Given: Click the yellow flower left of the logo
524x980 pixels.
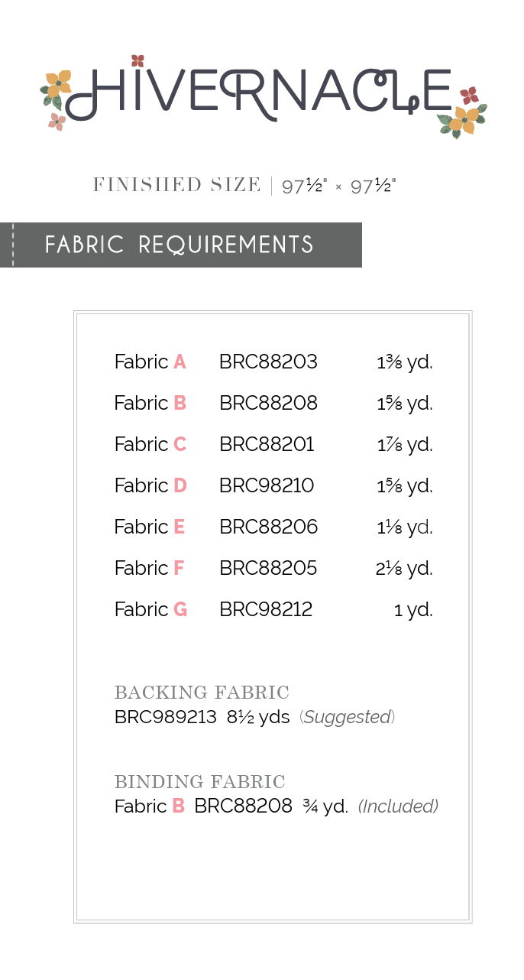Looking at the screenshot, I should tap(57, 83).
